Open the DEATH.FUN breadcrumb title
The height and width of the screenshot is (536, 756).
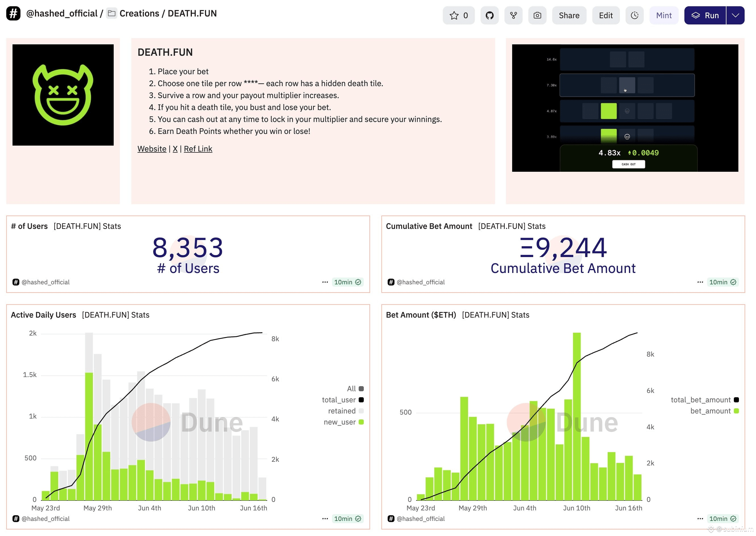[192, 14]
